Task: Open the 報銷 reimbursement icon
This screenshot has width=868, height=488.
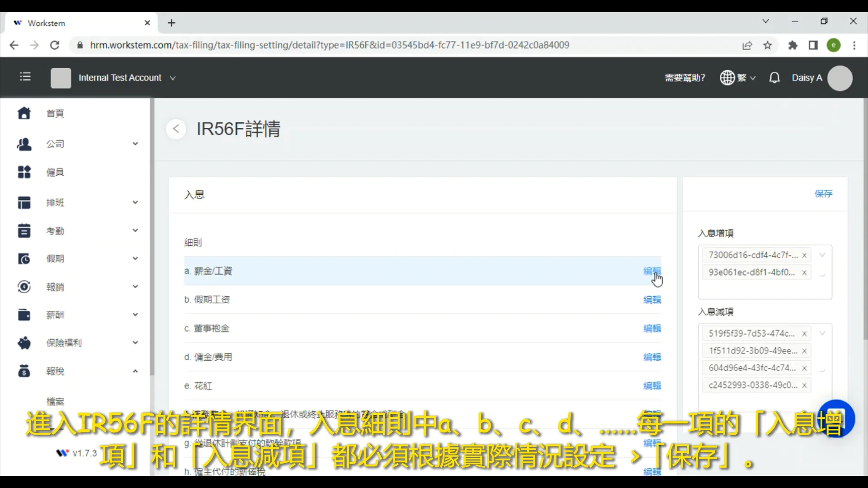Action: pos(24,286)
